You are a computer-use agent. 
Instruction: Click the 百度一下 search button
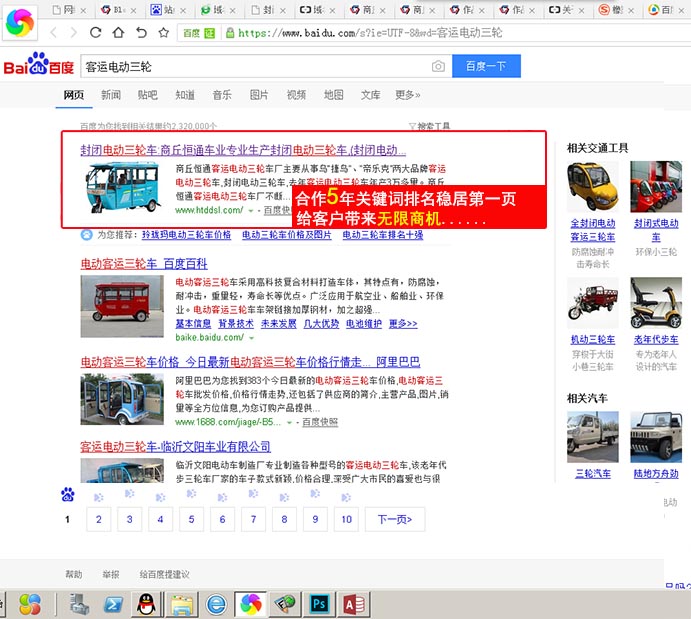[x=486, y=66]
